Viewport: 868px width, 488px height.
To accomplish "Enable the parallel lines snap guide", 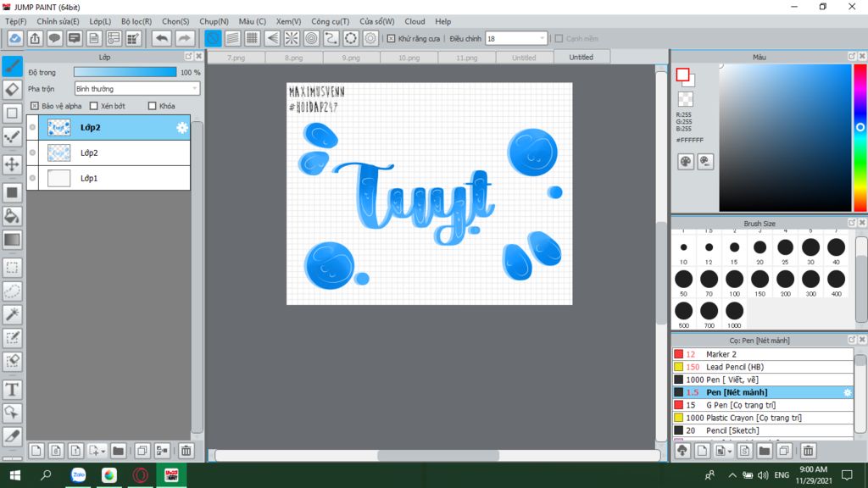I will (x=232, y=38).
